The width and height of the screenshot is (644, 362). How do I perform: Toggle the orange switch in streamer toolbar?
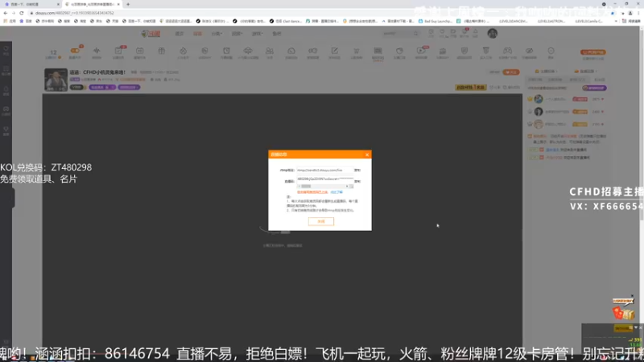(x=75, y=51)
